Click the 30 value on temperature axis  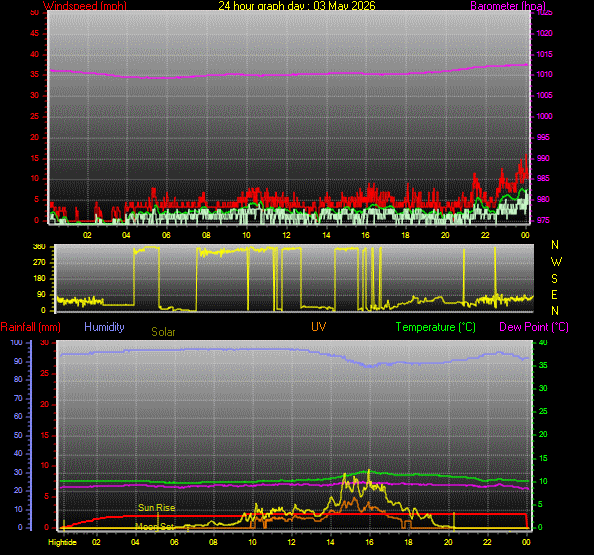click(543, 388)
